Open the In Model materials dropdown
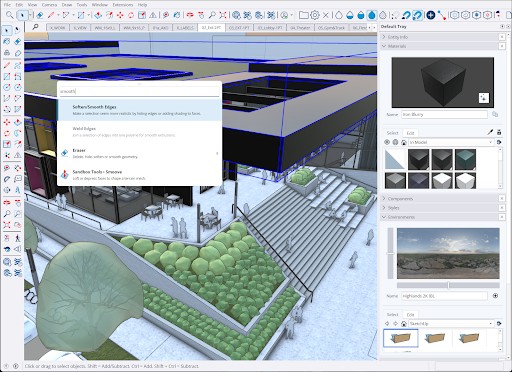Viewport: 512px width, 372px height. [x=450, y=142]
